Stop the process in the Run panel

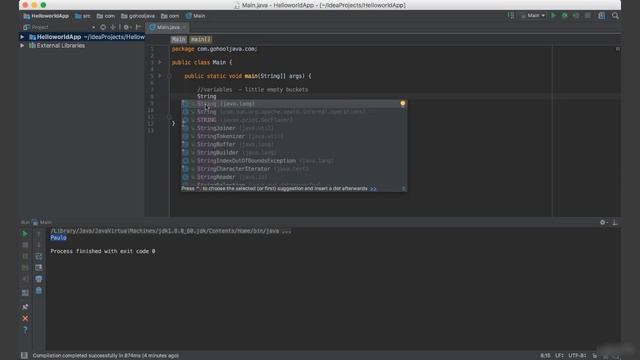(25, 245)
